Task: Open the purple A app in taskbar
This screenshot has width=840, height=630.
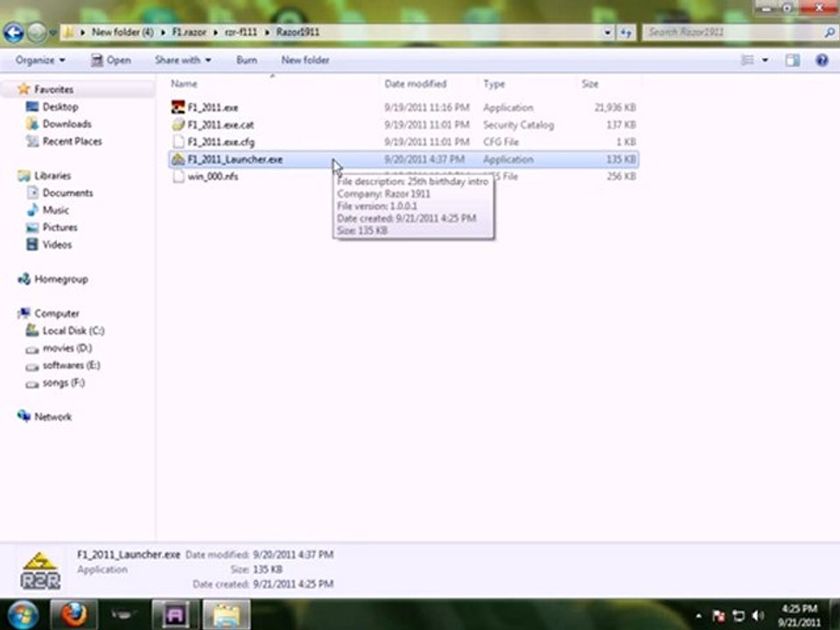Action: click(x=175, y=614)
